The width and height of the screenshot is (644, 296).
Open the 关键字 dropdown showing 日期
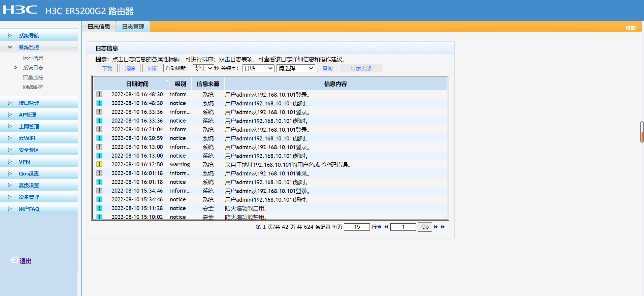click(258, 68)
